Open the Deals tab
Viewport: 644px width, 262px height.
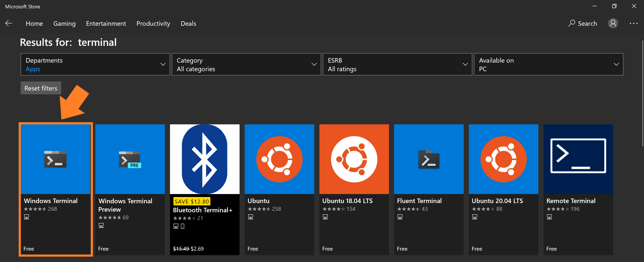(x=188, y=24)
